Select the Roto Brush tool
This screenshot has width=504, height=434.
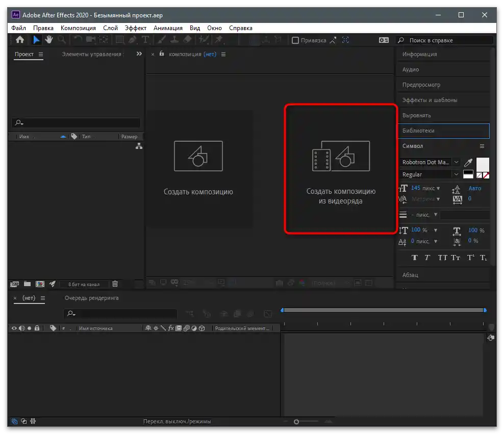click(204, 40)
